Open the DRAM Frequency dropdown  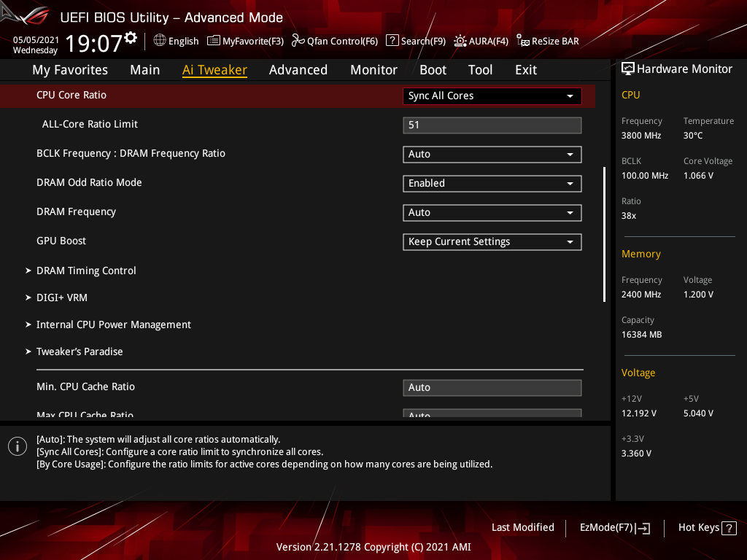tap(492, 212)
